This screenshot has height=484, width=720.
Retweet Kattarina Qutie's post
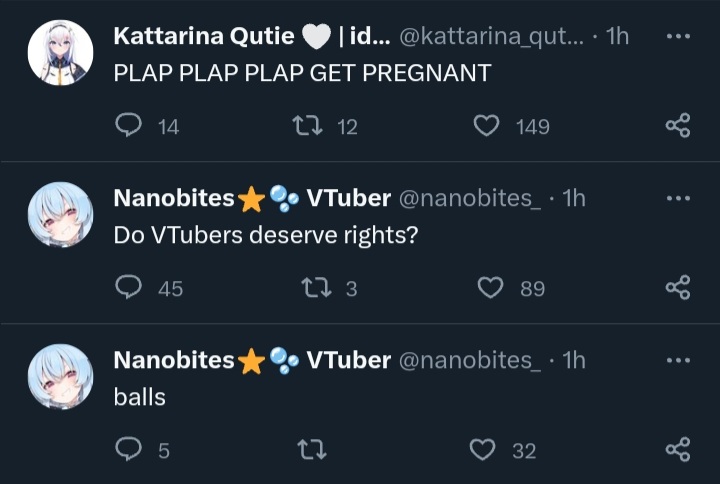[x=308, y=125]
